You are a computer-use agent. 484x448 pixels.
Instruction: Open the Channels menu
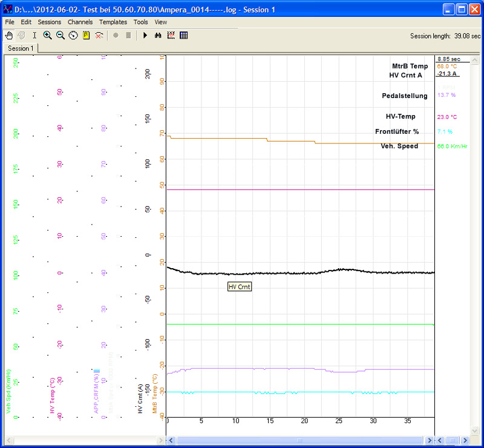[x=80, y=22]
